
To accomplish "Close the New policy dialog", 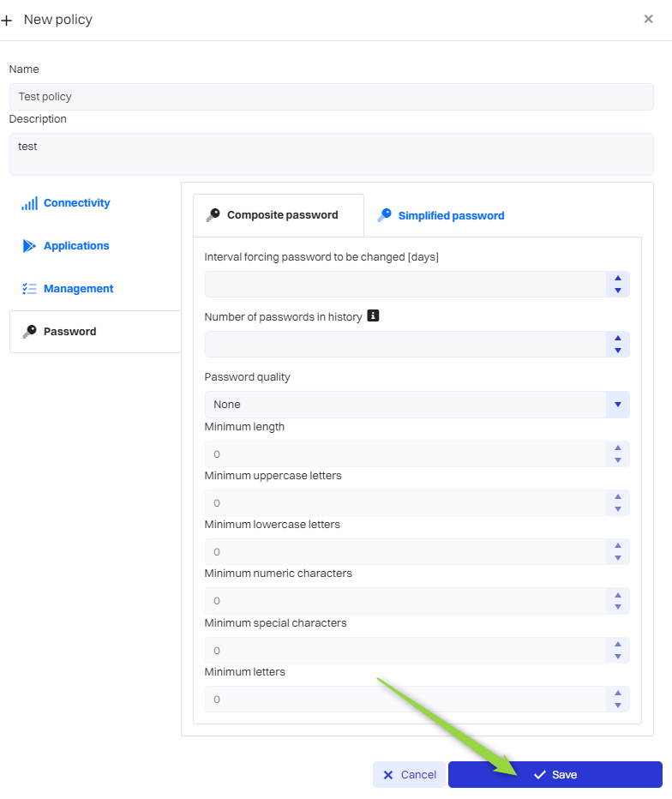I will pos(648,19).
